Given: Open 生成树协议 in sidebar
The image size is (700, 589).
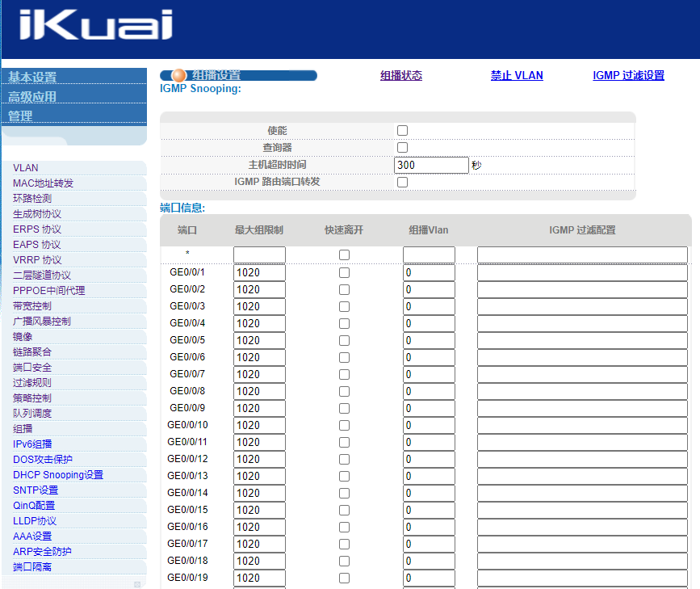Looking at the screenshot, I should (37, 214).
